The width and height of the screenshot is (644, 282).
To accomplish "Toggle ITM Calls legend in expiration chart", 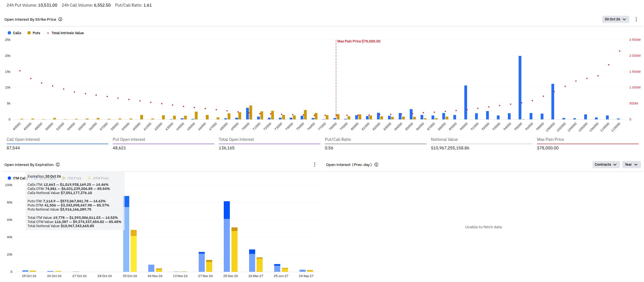I will coord(17,178).
